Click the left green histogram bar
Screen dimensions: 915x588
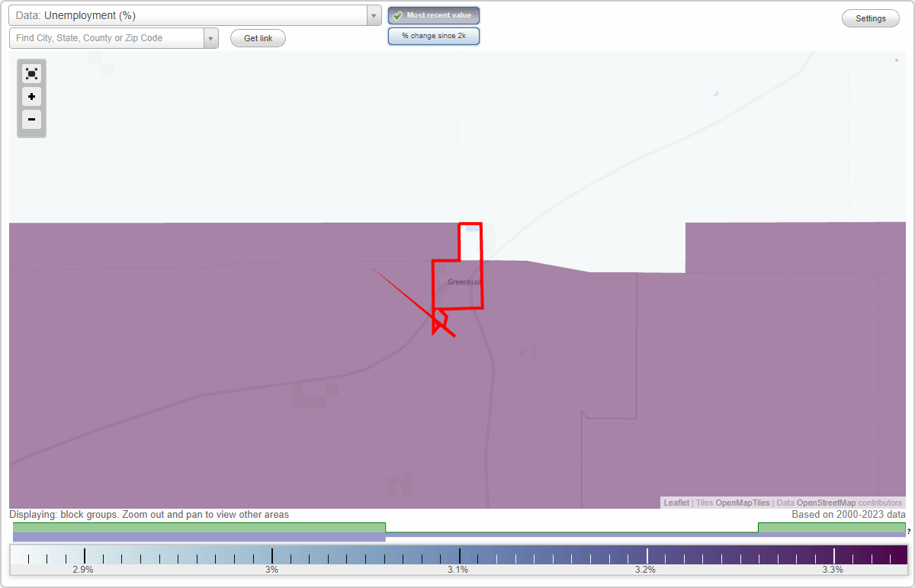click(x=199, y=527)
